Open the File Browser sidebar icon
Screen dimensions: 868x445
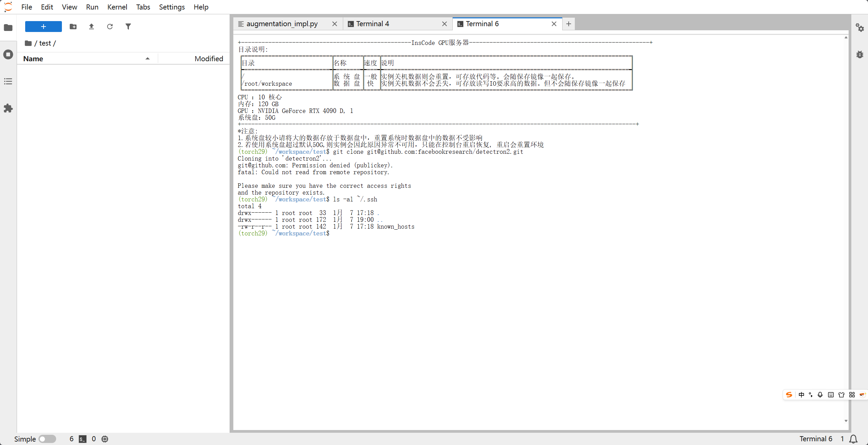(x=8, y=28)
